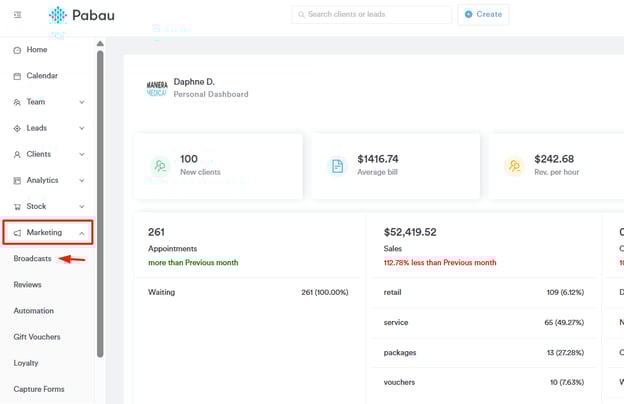Click the sidebar vertical scrollbar
The width and height of the screenshot is (624, 404).
pyautogui.click(x=100, y=200)
